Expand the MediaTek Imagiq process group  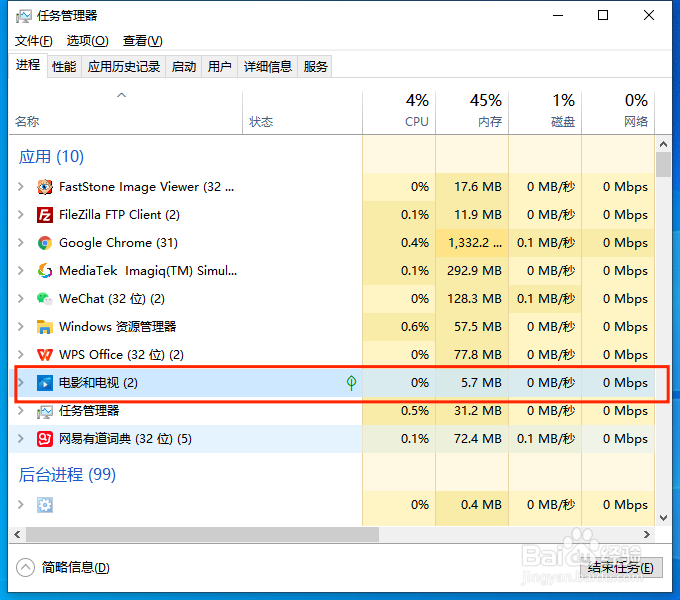pos(20,271)
